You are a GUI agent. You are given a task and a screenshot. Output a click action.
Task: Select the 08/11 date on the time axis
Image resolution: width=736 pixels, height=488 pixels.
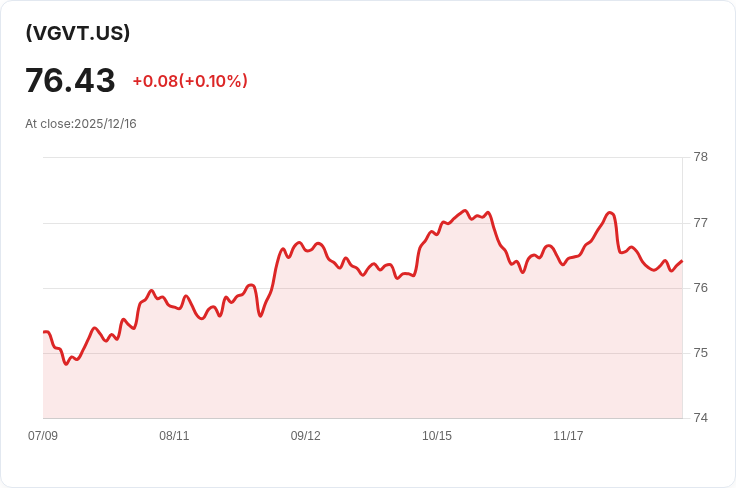(x=174, y=436)
